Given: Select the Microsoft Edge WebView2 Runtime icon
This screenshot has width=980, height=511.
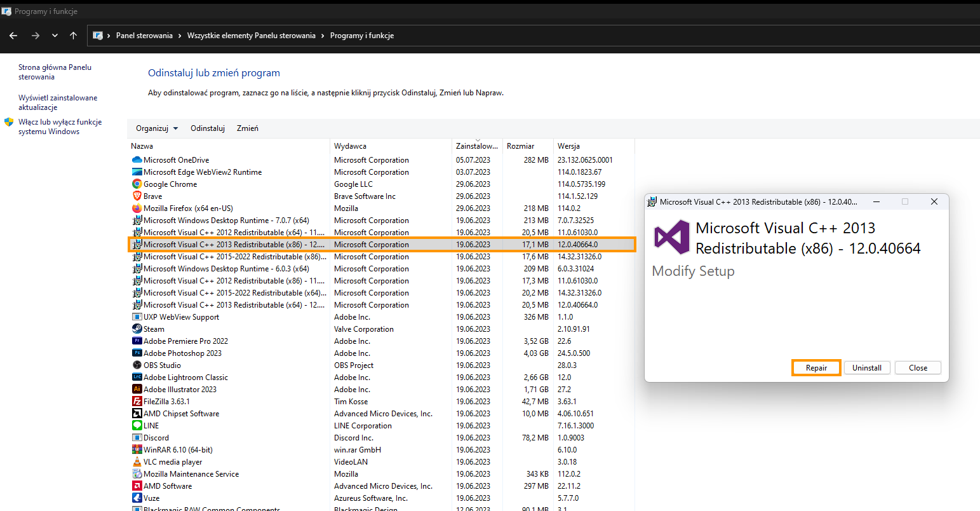Looking at the screenshot, I should coord(137,172).
